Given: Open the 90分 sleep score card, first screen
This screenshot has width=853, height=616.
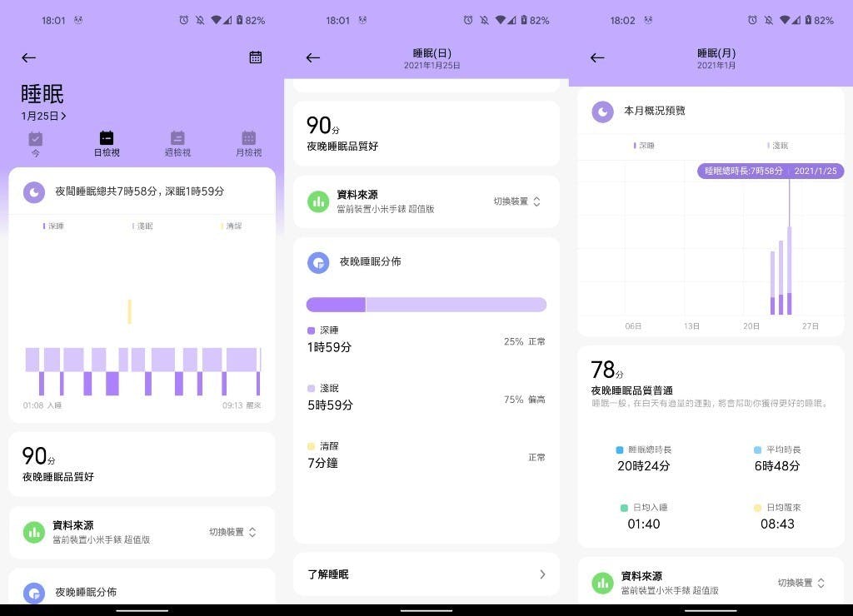Looking at the screenshot, I should click(x=142, y=464).
